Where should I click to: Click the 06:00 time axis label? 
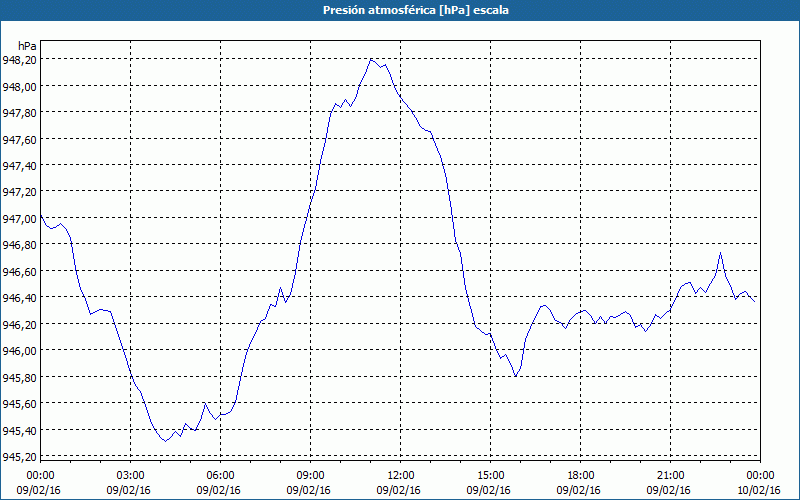tap(220, 476)
